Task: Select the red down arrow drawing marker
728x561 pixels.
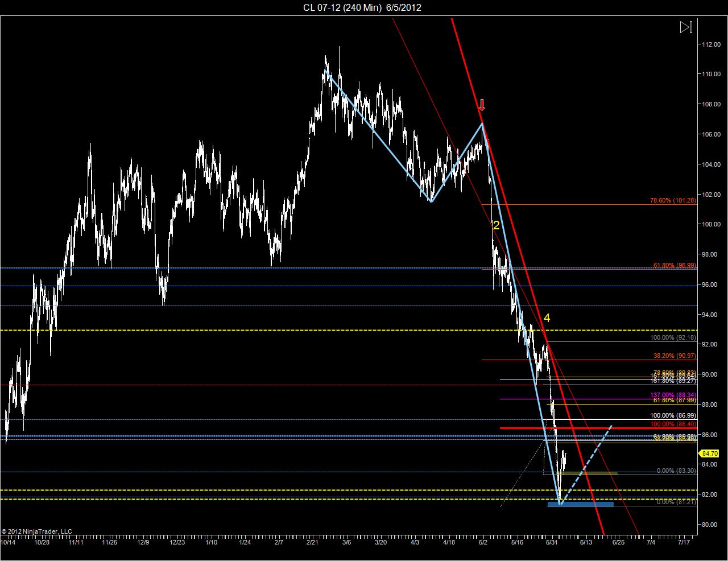Action: [x=482, y=105]
